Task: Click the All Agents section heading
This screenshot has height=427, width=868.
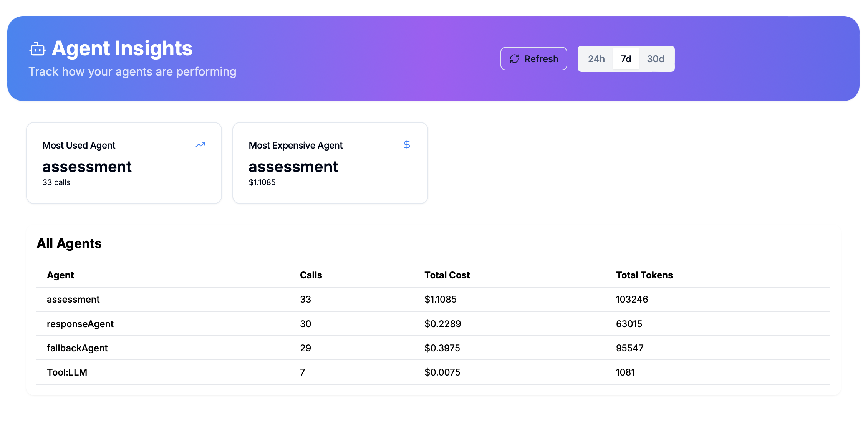Action: click(69, 243)
